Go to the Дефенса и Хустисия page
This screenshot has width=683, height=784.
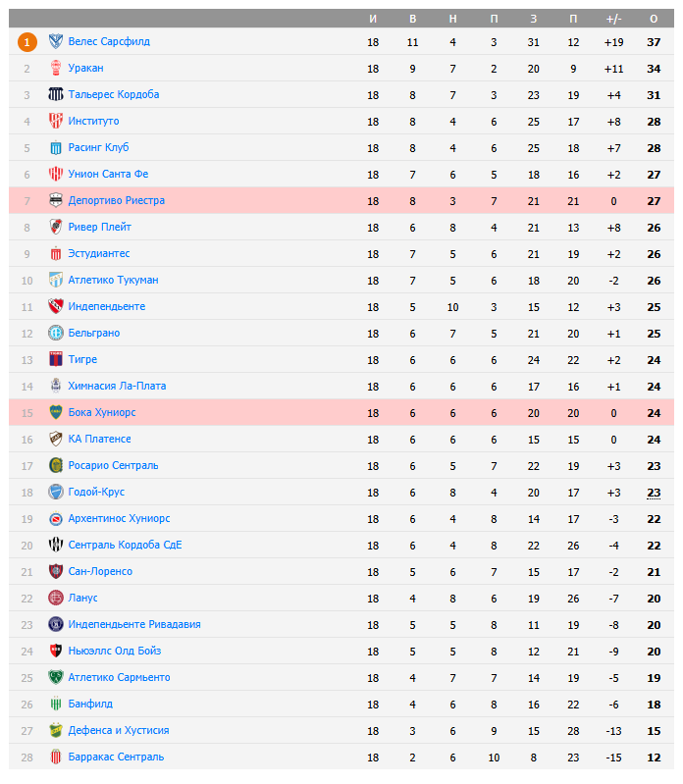coord(119,730)
